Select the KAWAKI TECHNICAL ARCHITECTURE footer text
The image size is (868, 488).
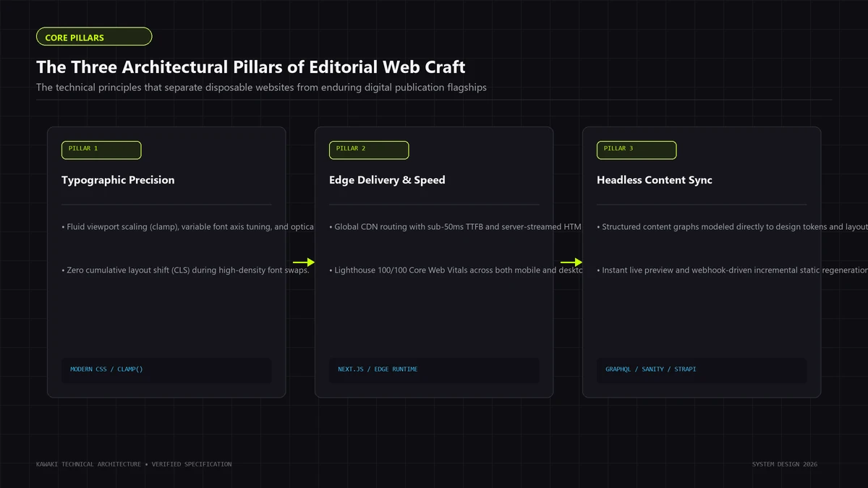(134, 464)
